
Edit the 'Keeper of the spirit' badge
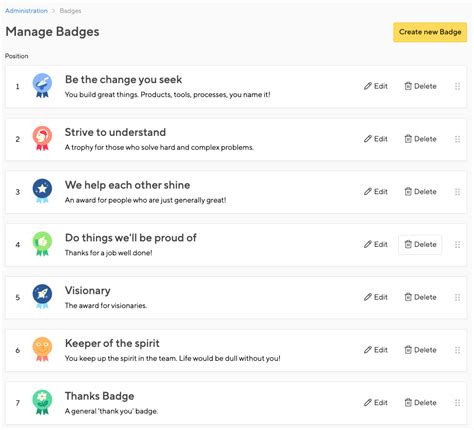pos(376,350)
